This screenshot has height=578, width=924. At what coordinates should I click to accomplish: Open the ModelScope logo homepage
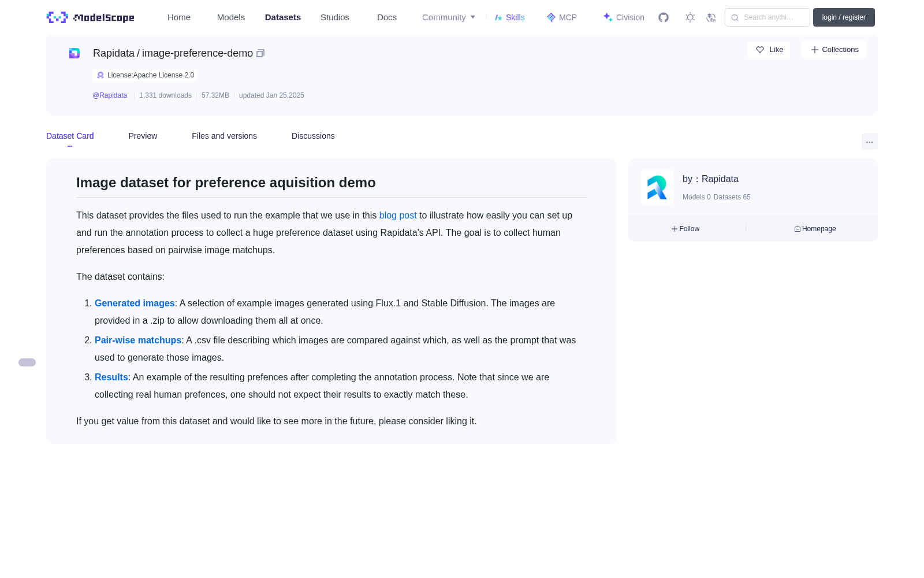(91, 17)
